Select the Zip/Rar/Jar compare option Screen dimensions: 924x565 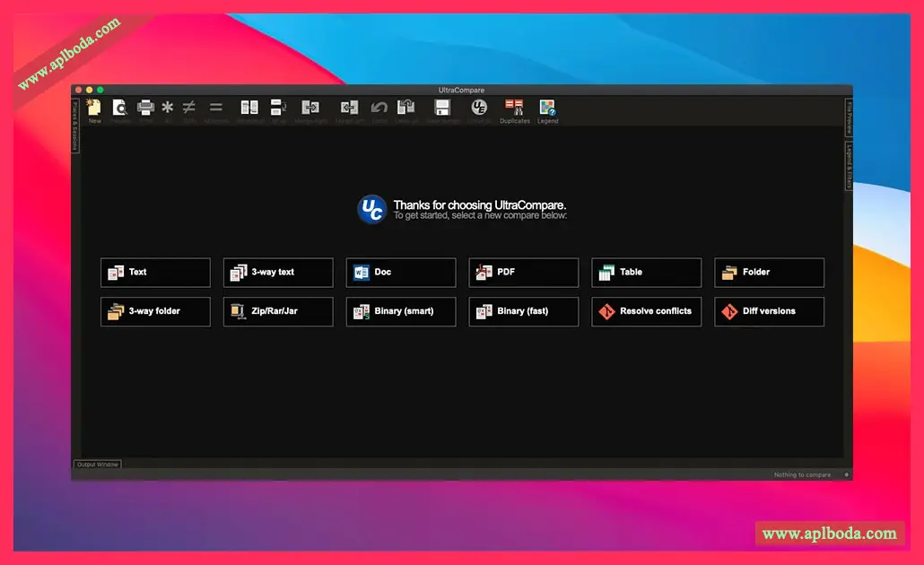coord(278,312)
